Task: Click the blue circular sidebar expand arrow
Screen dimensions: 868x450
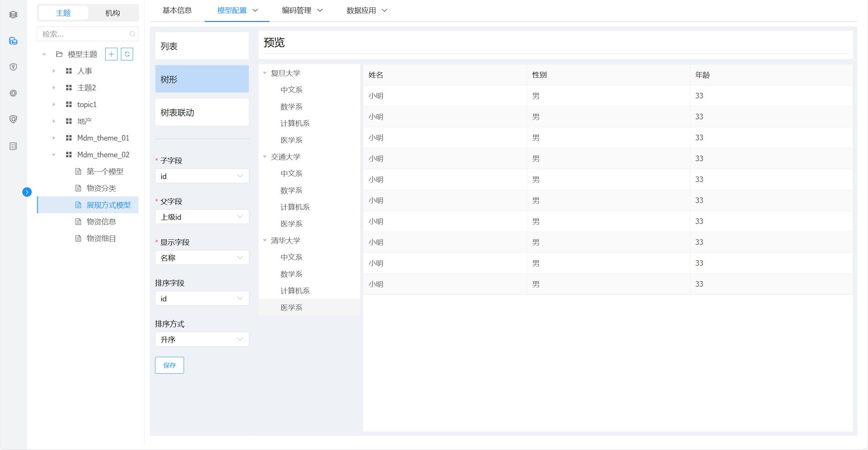Action: [27, 192]
